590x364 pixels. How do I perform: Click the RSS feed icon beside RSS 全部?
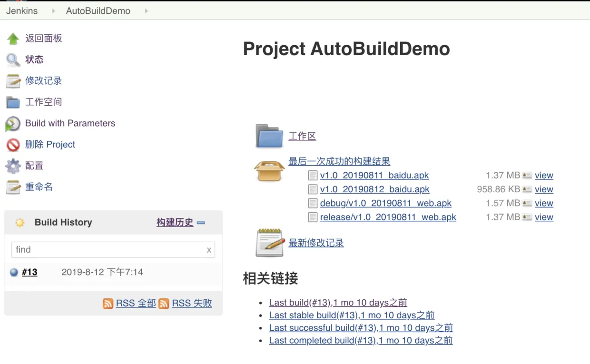click(x=108, y=304)
